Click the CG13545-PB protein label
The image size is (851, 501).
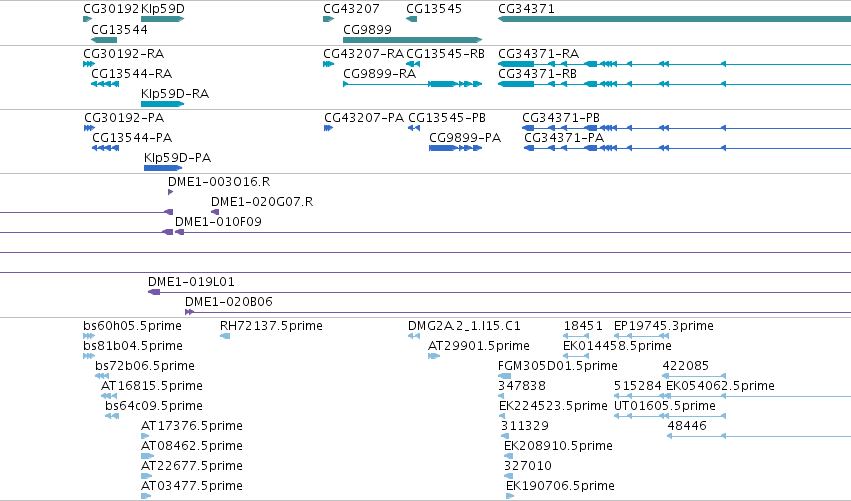click(x=447, y=118)
